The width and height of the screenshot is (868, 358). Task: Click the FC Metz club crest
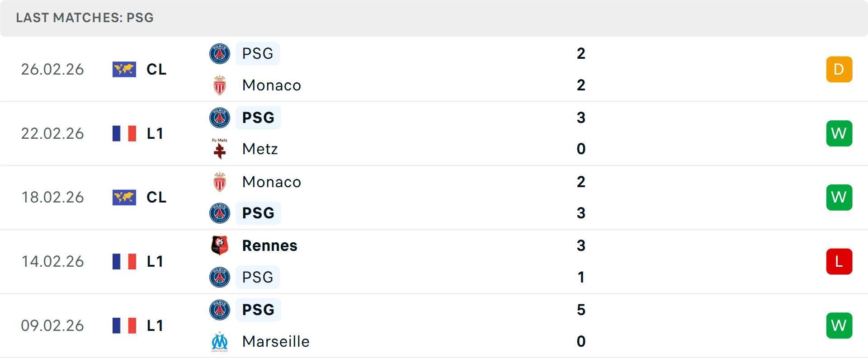pos(220,149)
